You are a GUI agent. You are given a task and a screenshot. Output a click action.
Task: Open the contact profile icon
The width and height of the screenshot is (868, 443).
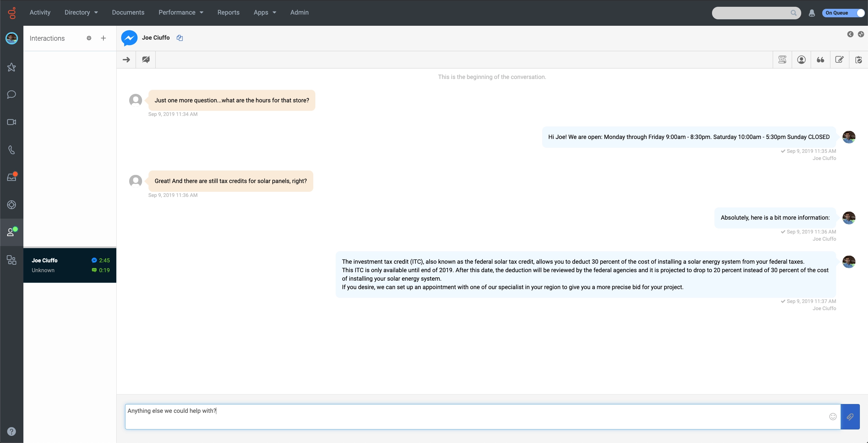point(801,60)
